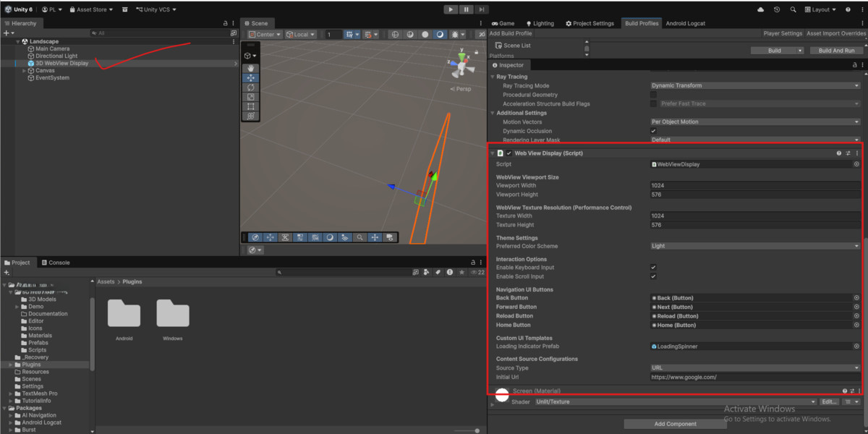
Task: Toggle favorites star icon in Project panel
Action: 461,273
